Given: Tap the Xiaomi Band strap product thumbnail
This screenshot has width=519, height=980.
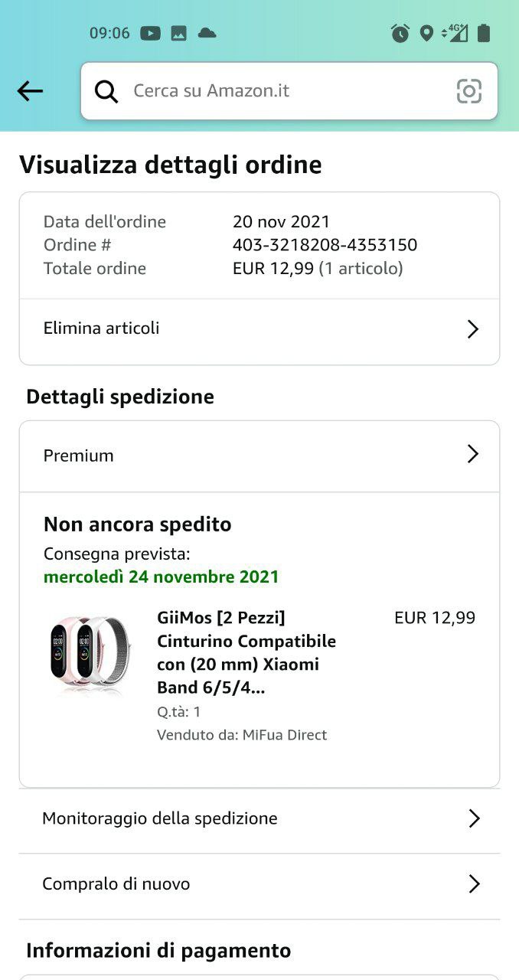Looking at the screenshot, I should click(86, 653).
